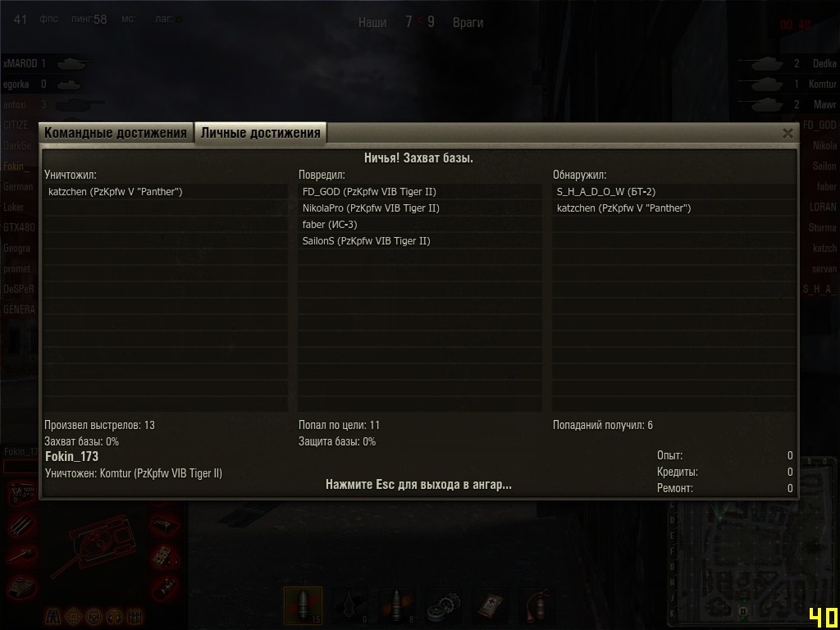Viewport: 840px width, 630px height.
Task: Click the gunner crosshair crew icon
Action: click(74, 617)
